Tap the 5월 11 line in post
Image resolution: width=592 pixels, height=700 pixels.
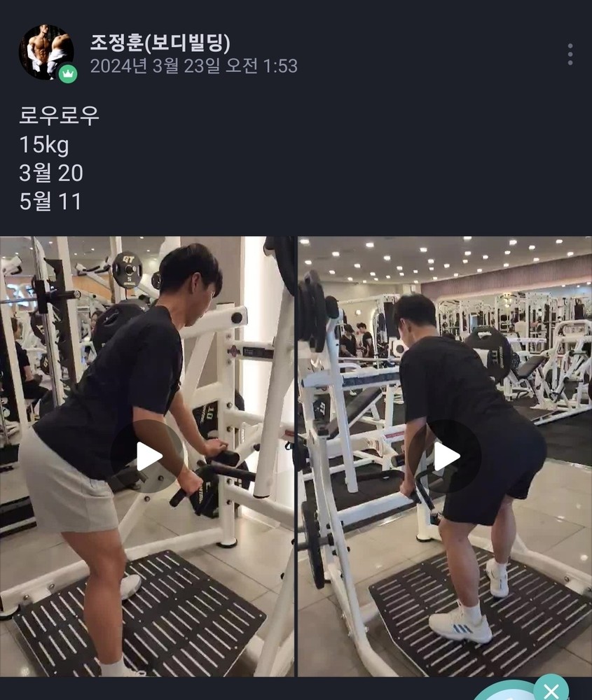(x=50, y=202)
